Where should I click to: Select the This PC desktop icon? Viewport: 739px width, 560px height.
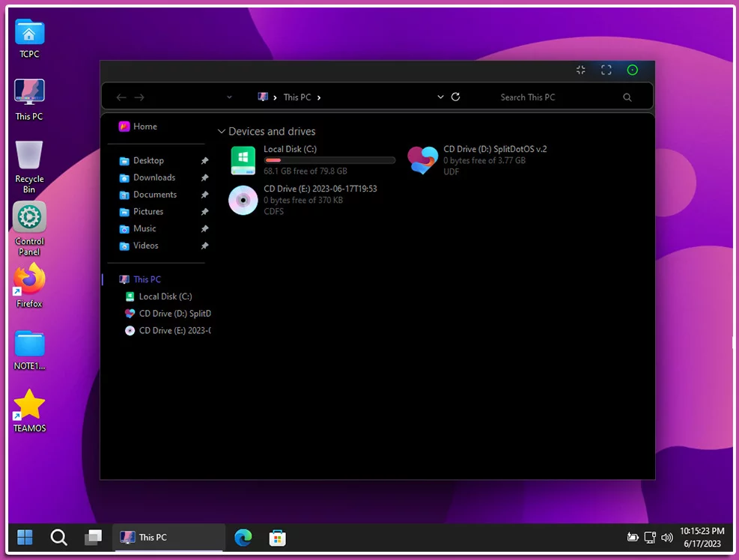click(29, 100)
